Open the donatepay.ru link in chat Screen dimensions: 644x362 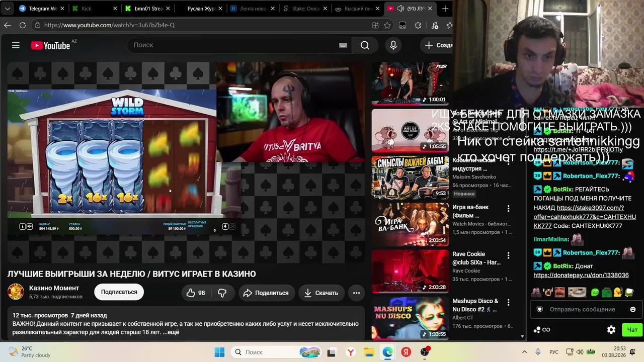(581, 275)
